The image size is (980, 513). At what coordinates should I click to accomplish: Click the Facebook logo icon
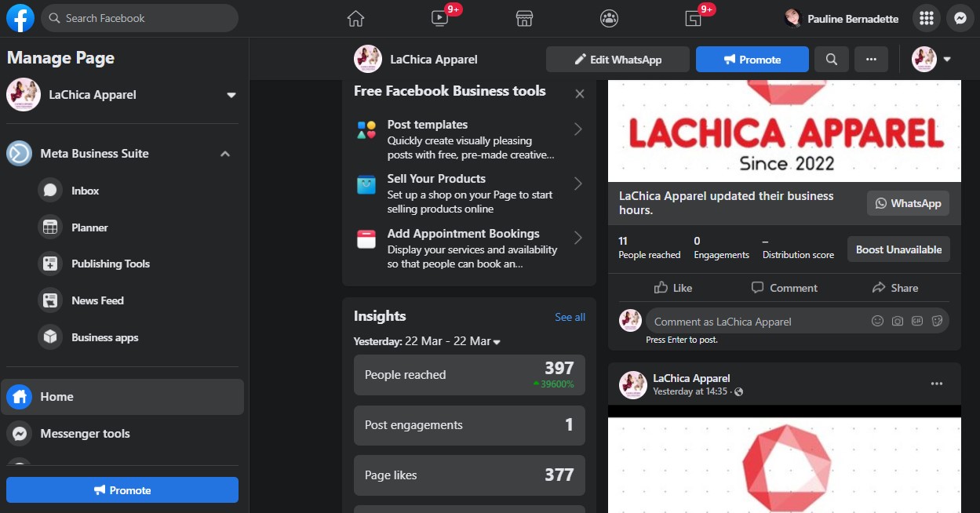coord(20,18)
